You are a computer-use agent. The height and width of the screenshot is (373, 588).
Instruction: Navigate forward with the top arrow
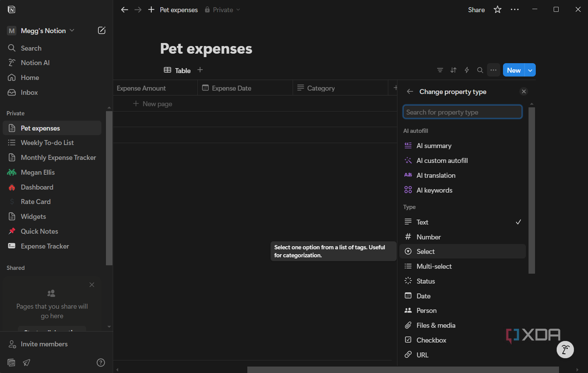click(138, 10)
